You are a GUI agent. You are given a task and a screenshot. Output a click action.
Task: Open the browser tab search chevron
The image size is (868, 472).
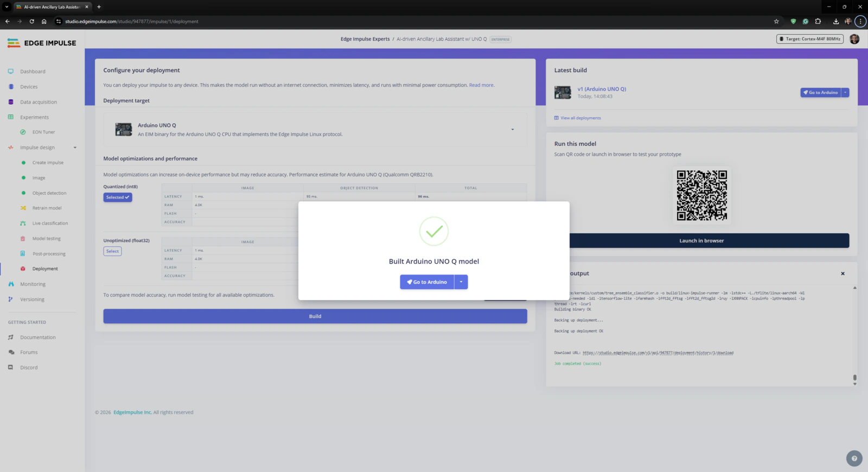click(x=7, y=7)
